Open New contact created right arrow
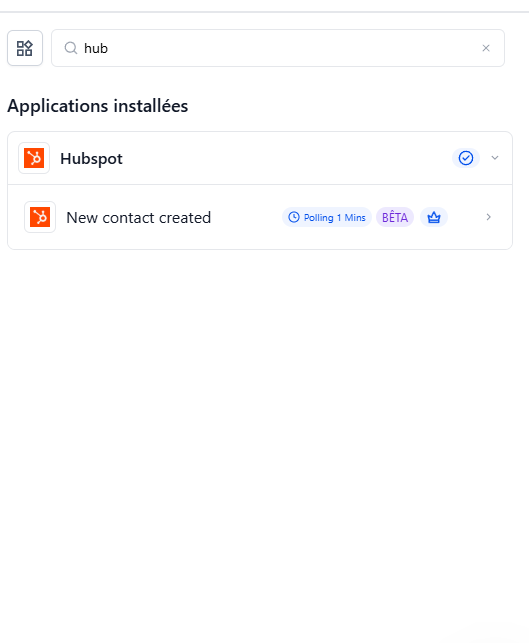The image size is (529, 643). 488,217
